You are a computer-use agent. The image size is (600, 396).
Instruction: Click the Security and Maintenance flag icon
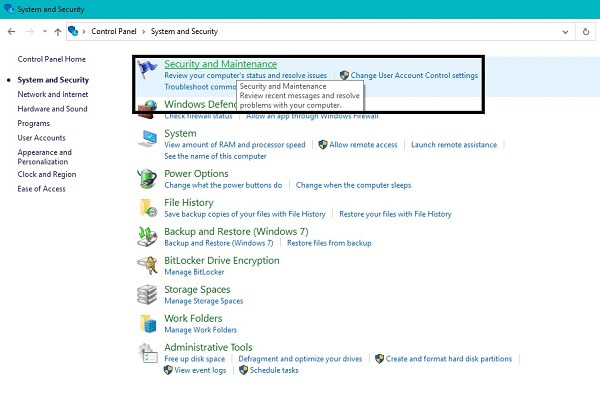[x=147, y=69]
